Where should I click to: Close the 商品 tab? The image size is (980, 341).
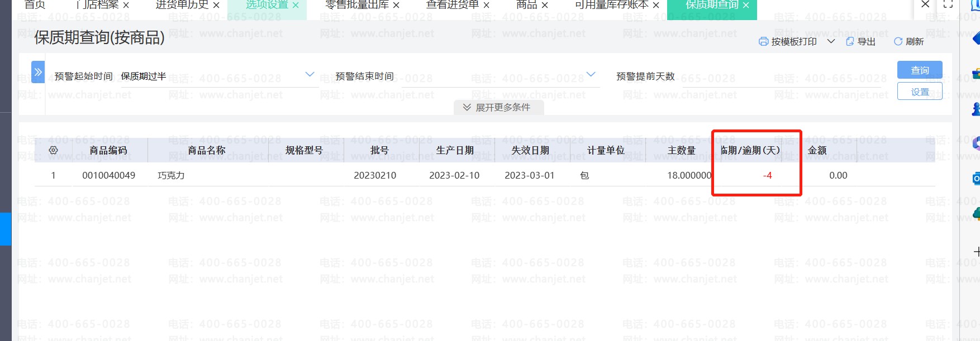[x=545, y=5]
